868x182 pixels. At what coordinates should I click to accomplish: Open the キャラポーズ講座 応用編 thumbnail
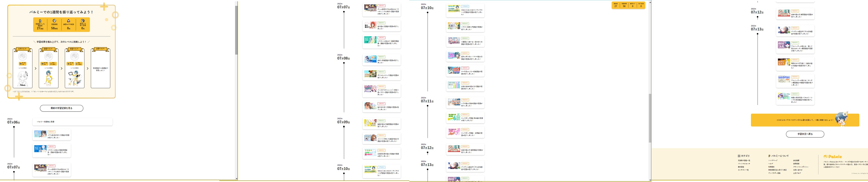click(454, 132)
